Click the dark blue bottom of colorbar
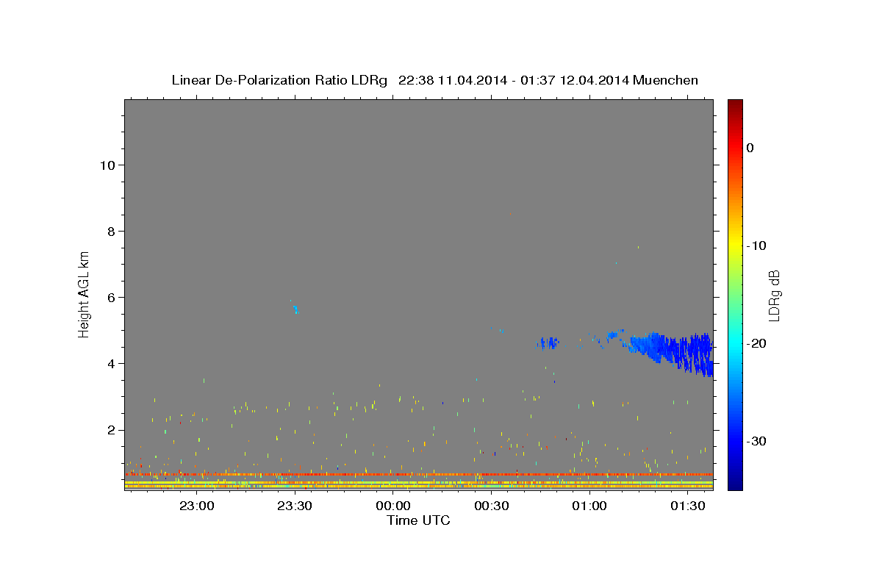882x588 pixels. (735, 481)
